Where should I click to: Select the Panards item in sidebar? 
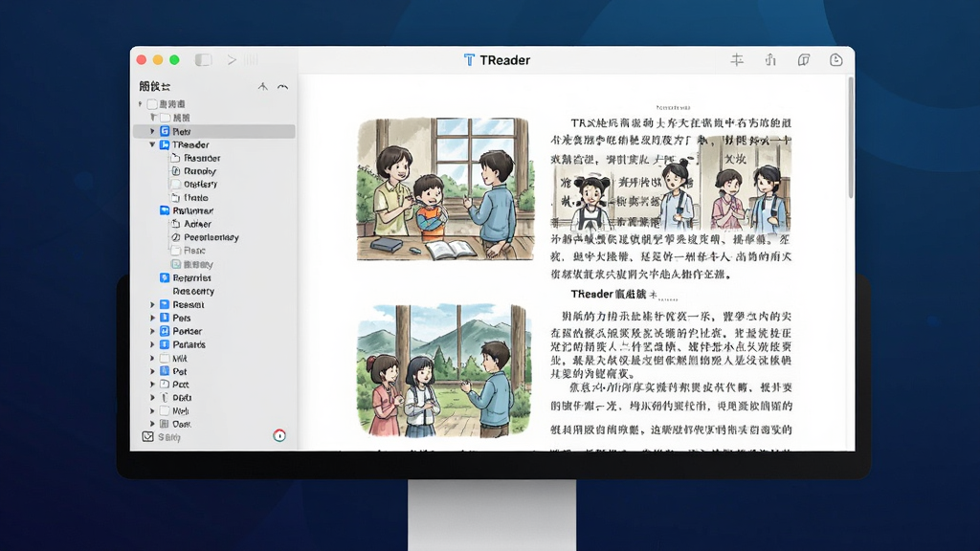click(x=189, y=344)
